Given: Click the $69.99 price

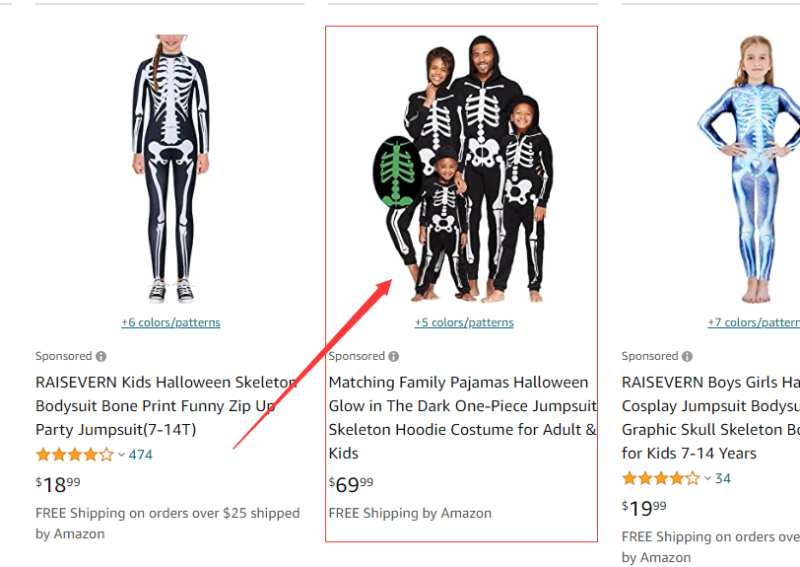Looking at the screenshot, I should point(351,485).
